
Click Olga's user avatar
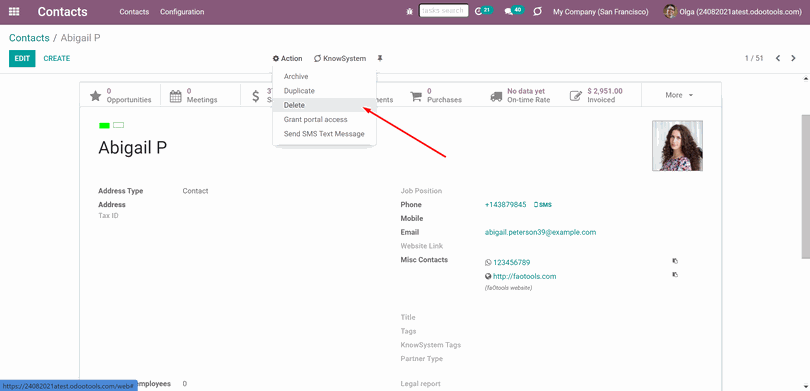pos(670,11)
